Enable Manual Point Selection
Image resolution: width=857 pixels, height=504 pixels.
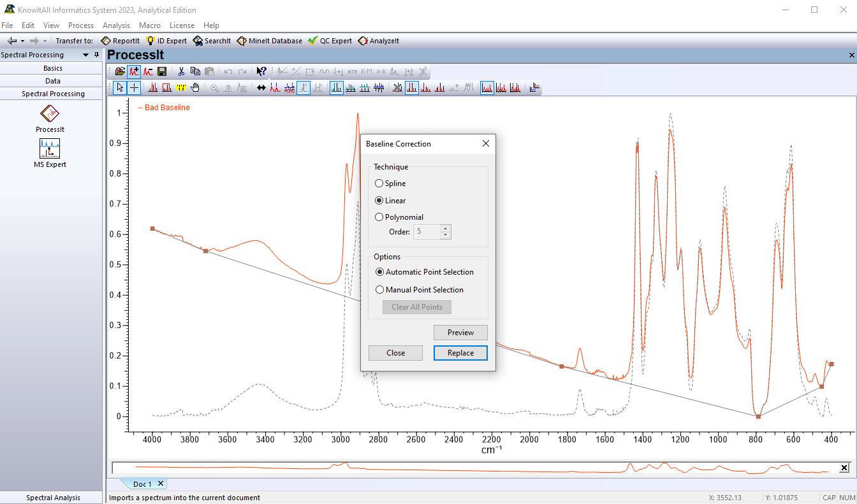(380, 290)
